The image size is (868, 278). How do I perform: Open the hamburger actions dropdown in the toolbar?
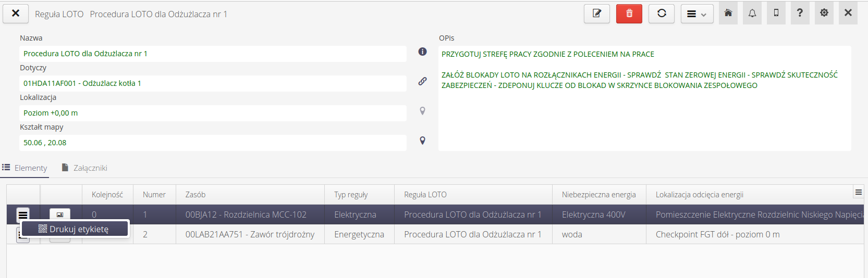(696, 14)
